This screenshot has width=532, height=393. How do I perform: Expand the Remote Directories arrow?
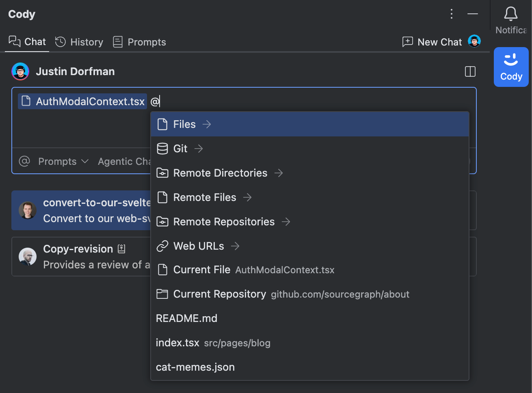tap(279, 173)
